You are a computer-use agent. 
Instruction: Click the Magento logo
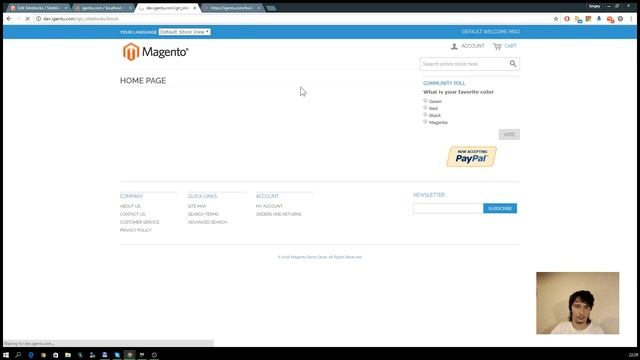[156, 52]
